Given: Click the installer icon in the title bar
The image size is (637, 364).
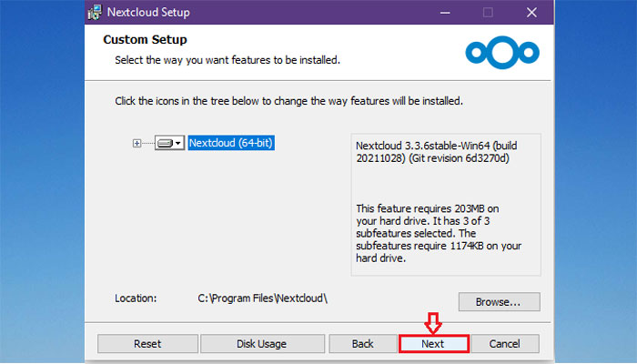Looking at the screenshot, I should coord(95,12).
